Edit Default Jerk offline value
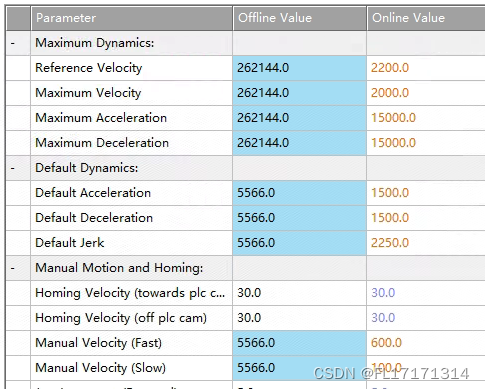Image resolution: width=485 pixels, height=389 pixels. click(x=300, y=243)
